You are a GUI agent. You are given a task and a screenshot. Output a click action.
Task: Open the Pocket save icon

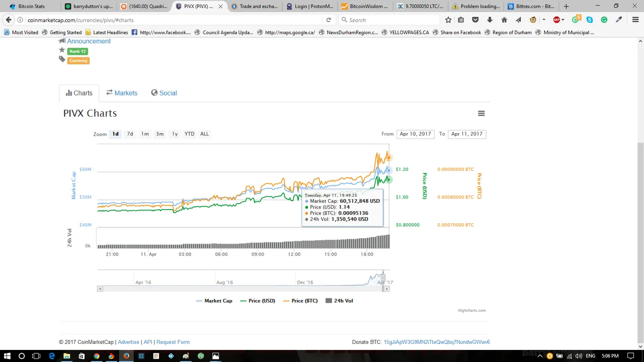tap(475, 20)
